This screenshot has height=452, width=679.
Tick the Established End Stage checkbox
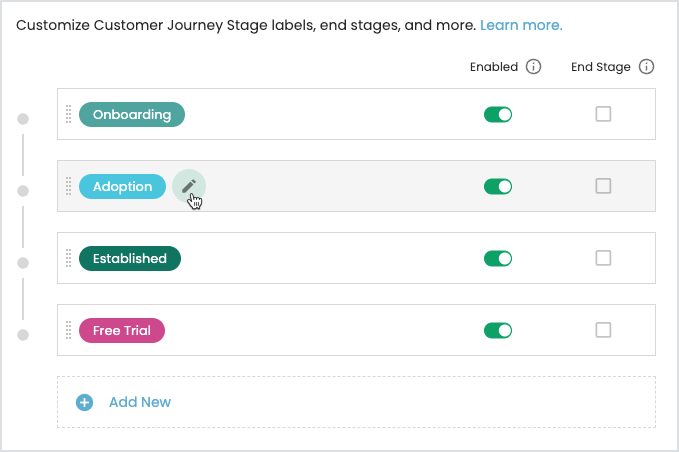point(603,258)
